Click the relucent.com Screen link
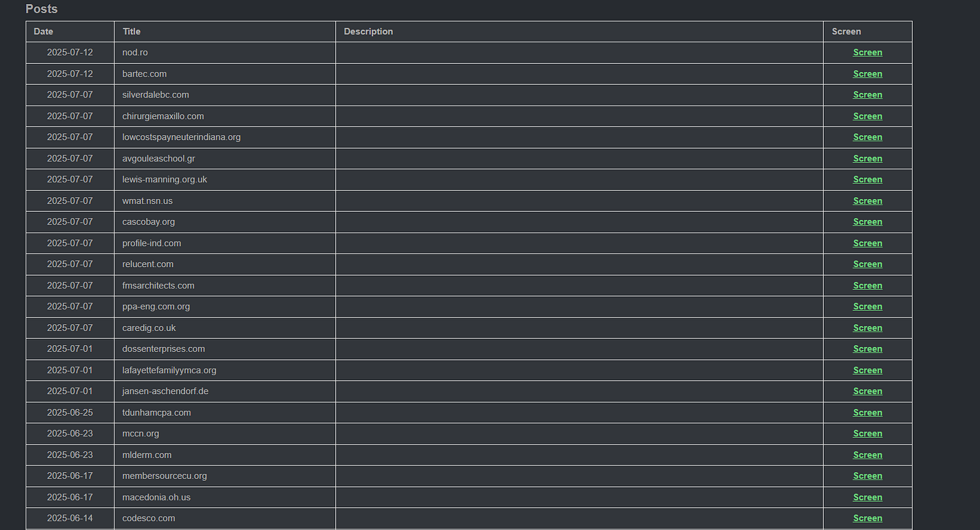This screenshot has width=980, height=530. point(868,264)
